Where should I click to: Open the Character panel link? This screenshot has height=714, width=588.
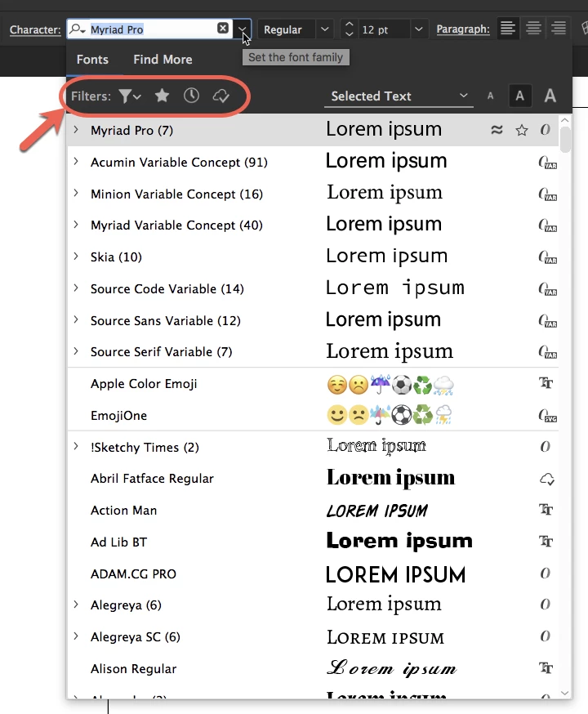[x=35, y=29]
